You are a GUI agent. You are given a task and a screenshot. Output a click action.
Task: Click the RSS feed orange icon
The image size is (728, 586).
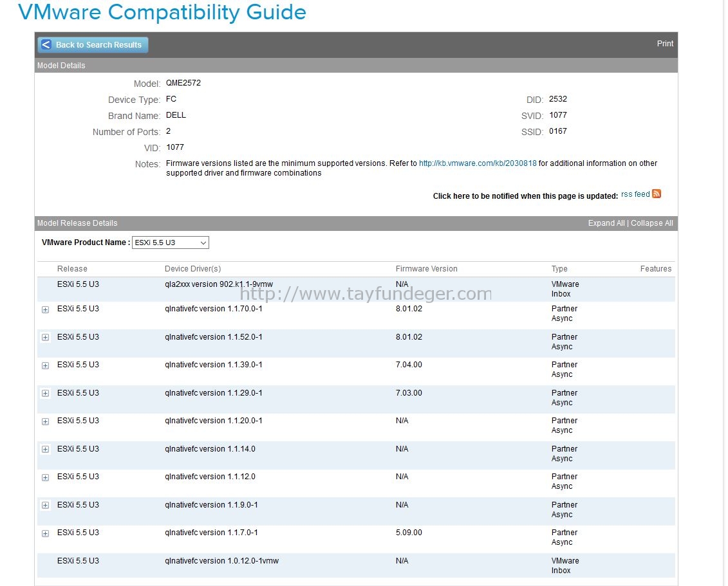656,194
